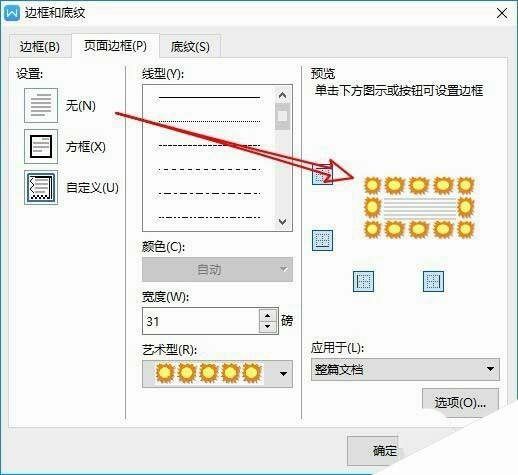Image resolution: width=518 pixels, height=475 pixels.
Task: Click the line style list scroll-down arrow
Action: click(x=282, y=221)
